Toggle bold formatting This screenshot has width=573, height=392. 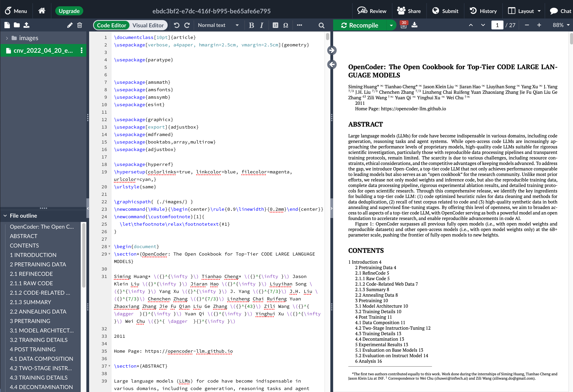point(251,25)
